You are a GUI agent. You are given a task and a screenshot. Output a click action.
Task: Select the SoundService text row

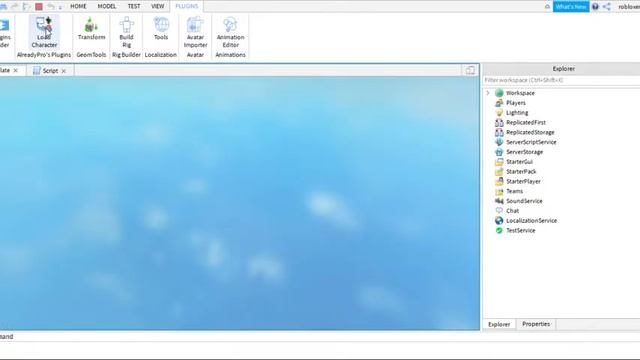click(x=524, y=201)
